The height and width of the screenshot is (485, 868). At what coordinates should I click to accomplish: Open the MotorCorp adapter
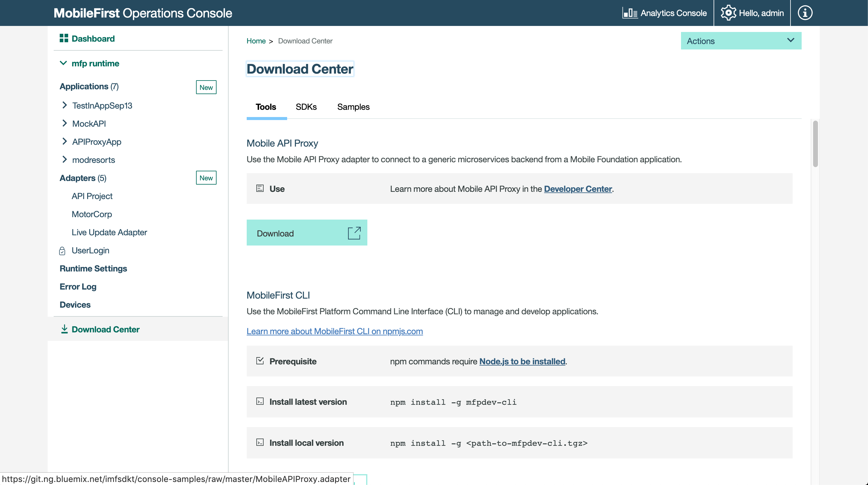(x=92, y=214)
